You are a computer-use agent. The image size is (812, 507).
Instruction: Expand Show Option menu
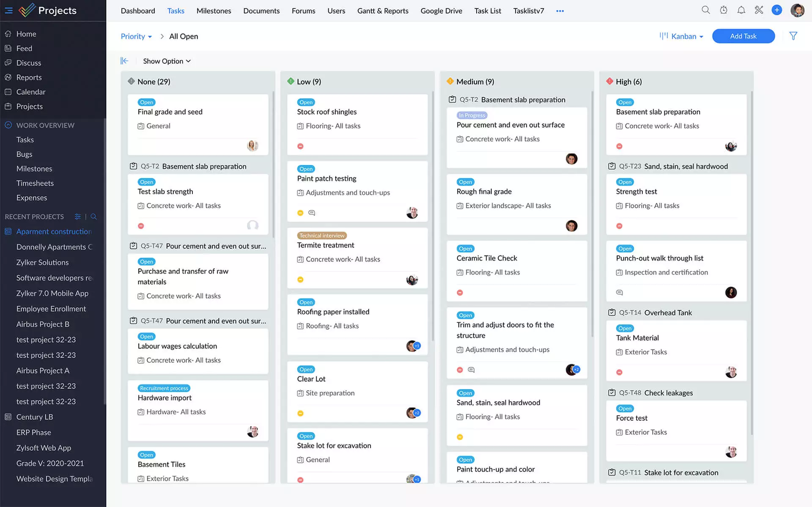167,61
